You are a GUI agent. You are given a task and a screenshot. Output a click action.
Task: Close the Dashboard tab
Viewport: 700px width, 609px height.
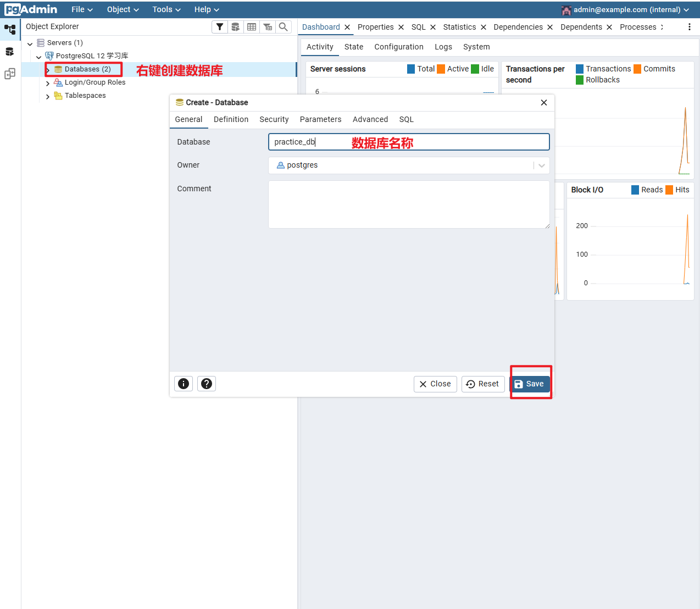(x=347, y=27)
